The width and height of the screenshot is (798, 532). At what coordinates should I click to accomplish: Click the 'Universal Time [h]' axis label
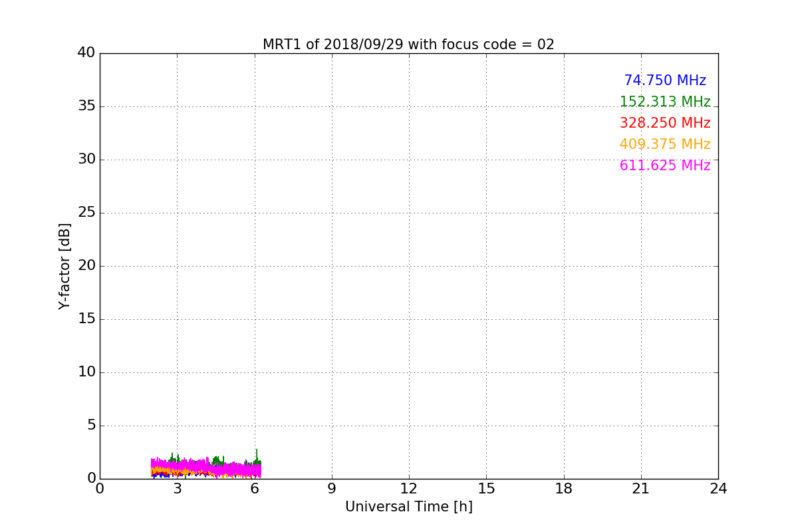[x=409, y=507]
